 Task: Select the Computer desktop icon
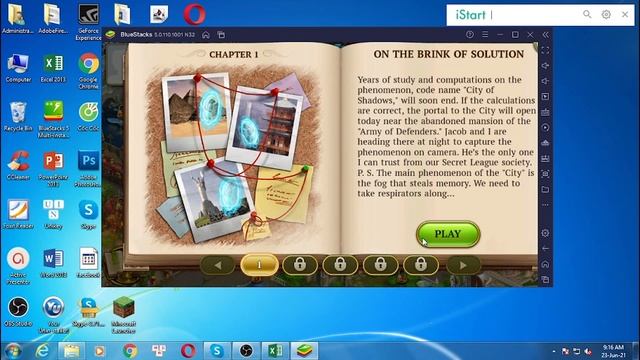(x=18, y=68)
